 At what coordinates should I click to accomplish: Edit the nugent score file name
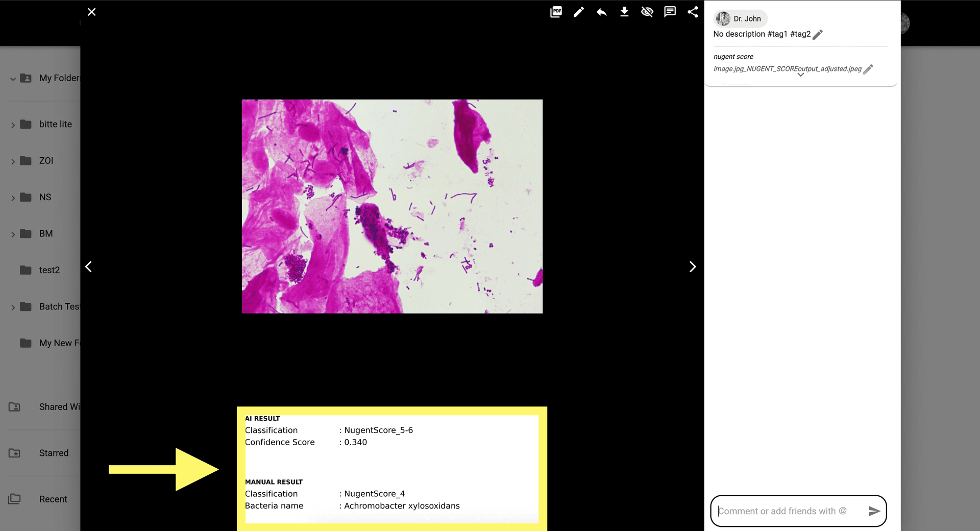[868, 69]
